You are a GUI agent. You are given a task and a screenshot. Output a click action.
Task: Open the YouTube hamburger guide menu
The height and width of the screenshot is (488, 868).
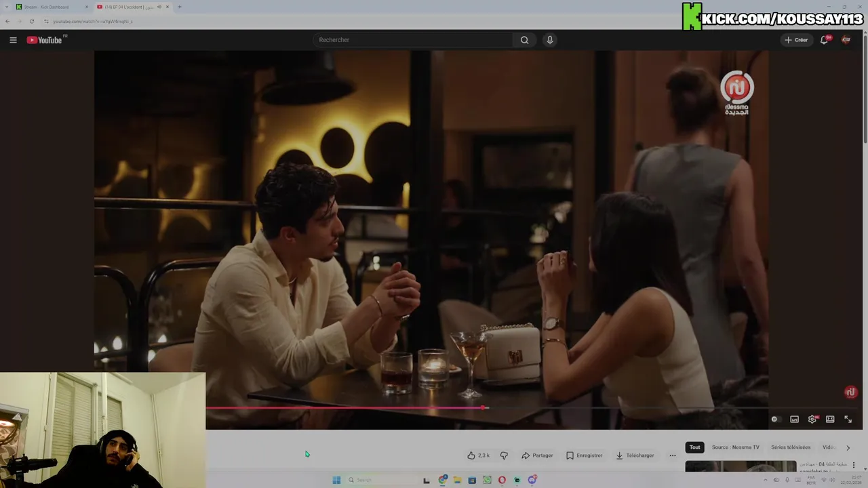[x=13, y=40]
